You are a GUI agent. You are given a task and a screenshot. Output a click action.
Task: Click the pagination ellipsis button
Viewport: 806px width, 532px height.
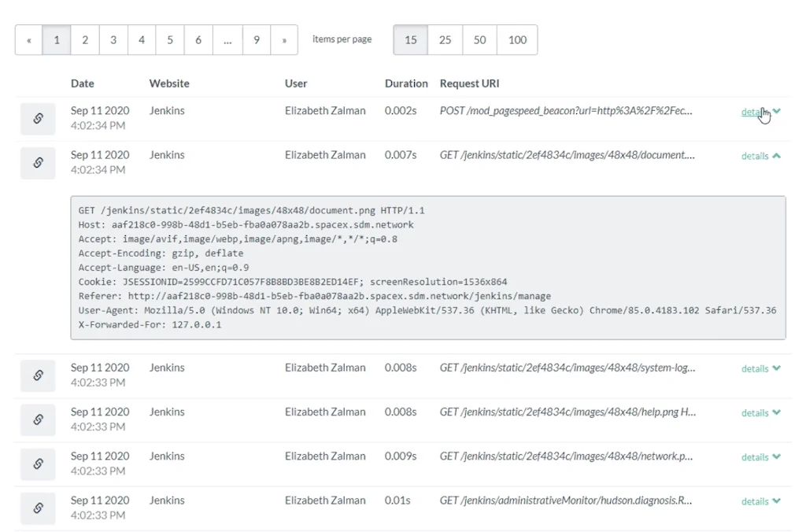(227, 39)
